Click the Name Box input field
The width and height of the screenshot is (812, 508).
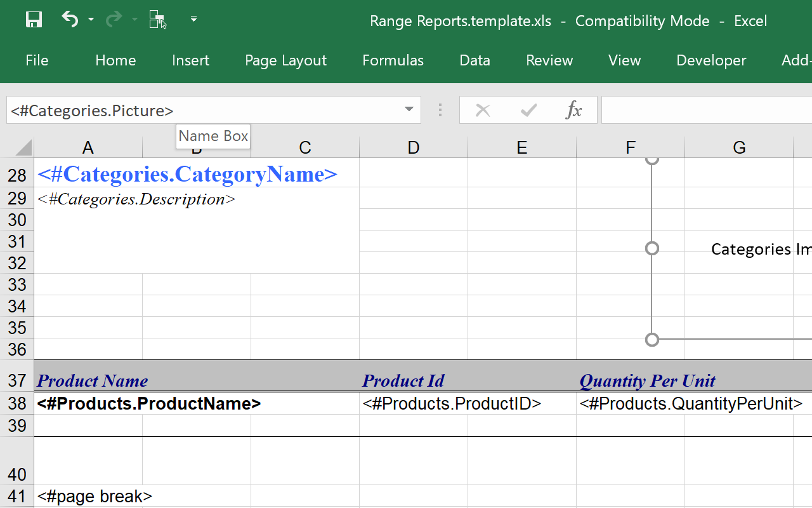click(203, 110)
